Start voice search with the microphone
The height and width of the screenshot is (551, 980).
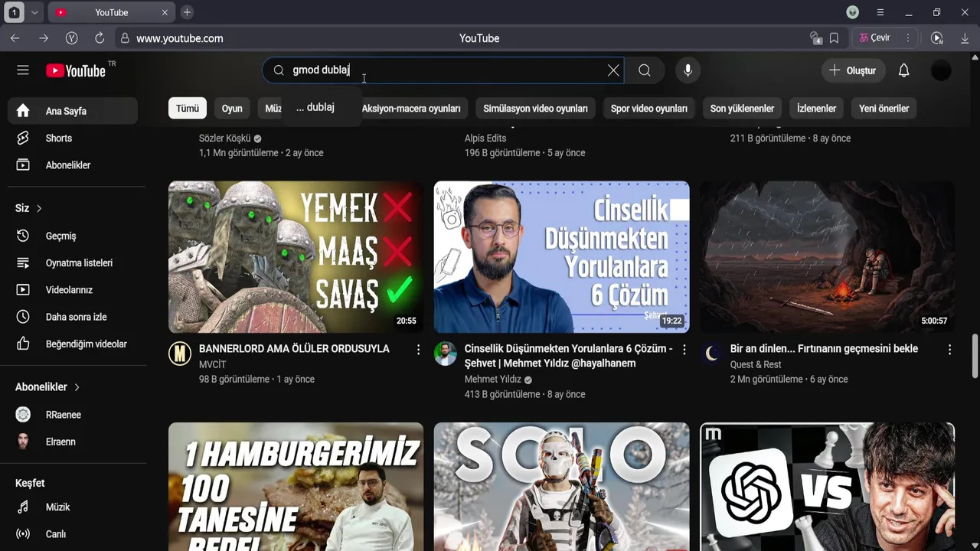pyautogui.click(x=688, y=70)
